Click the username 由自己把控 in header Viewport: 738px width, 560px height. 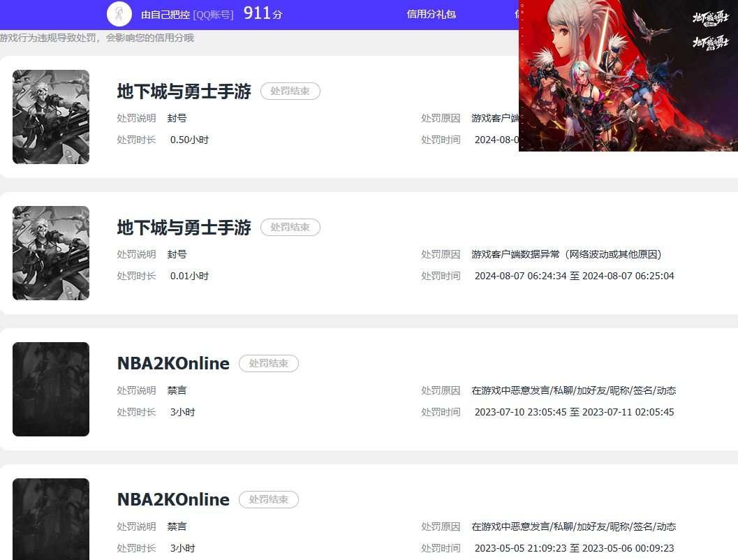(x=165, y=15)
